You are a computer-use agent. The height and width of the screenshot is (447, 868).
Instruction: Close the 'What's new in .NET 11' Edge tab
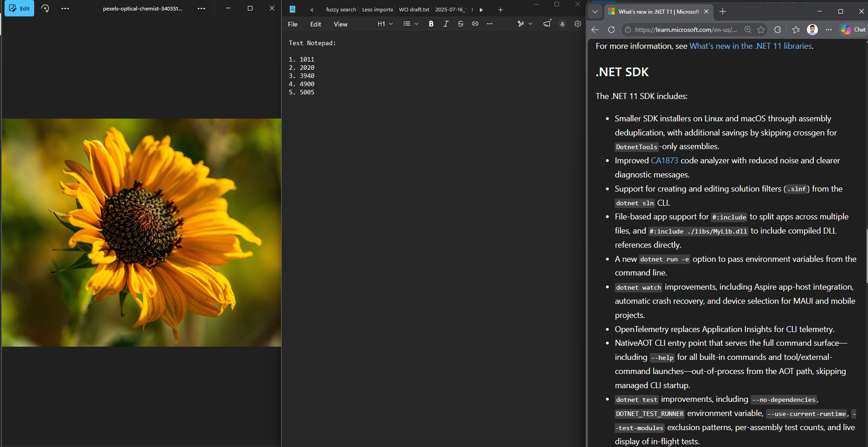click(x=706, y=11)
